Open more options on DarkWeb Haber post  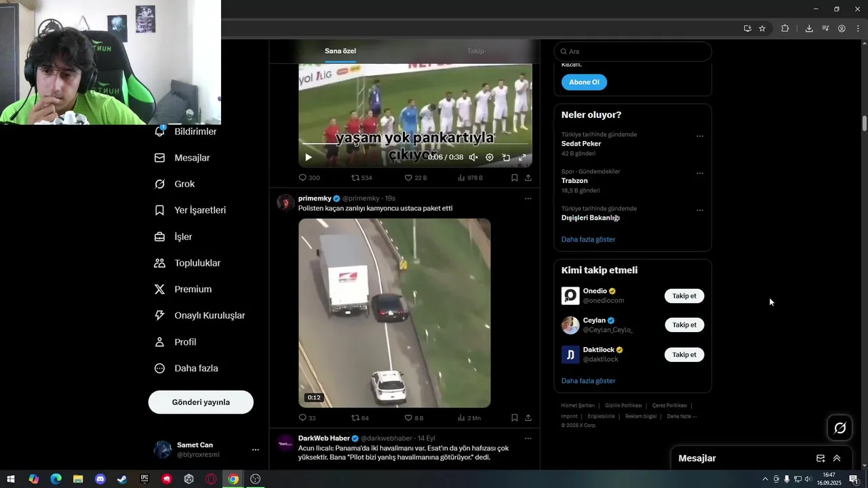coord(528,439)
